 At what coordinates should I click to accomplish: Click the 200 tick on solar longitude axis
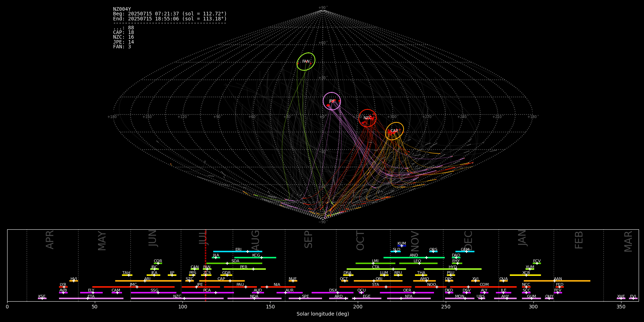pyautogui.click(x=358, y=306)
